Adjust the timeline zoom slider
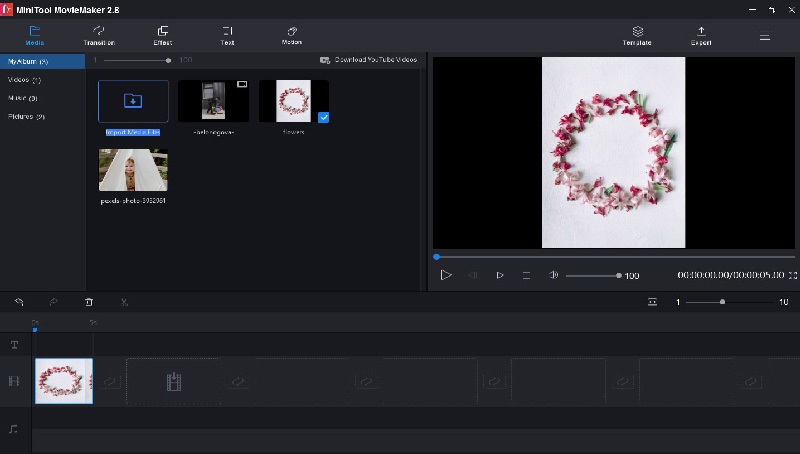 pyautogui.click(x=722, y=302)
